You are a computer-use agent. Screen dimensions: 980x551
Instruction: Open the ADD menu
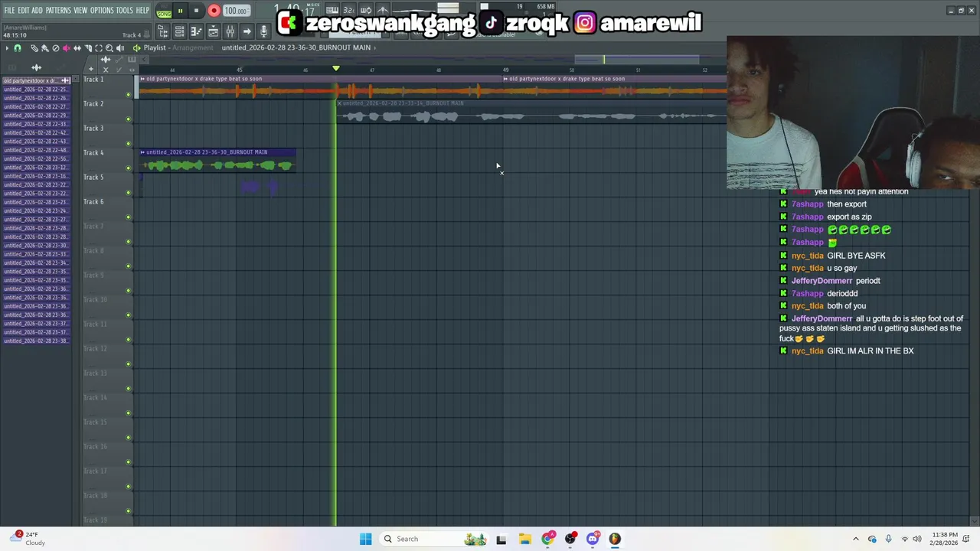point(37,11)
